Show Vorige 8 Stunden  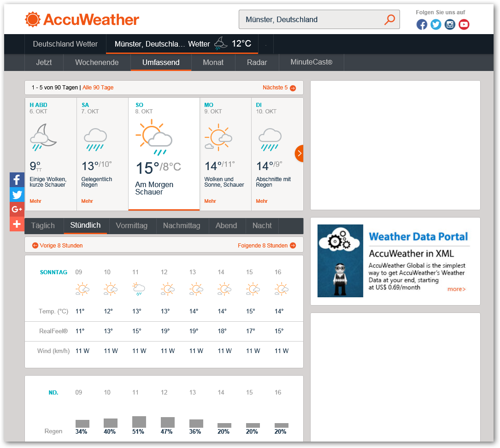(x=58, y=246)
